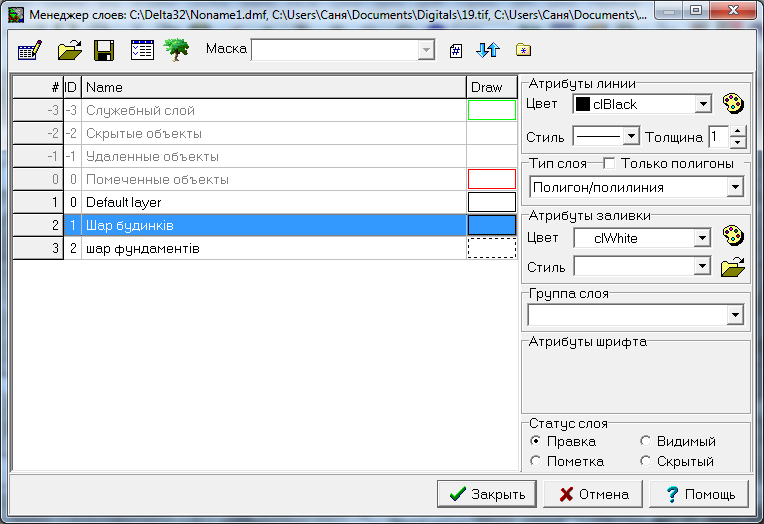
Task: Open fill style folder icon
Action: tap(733, 267)
